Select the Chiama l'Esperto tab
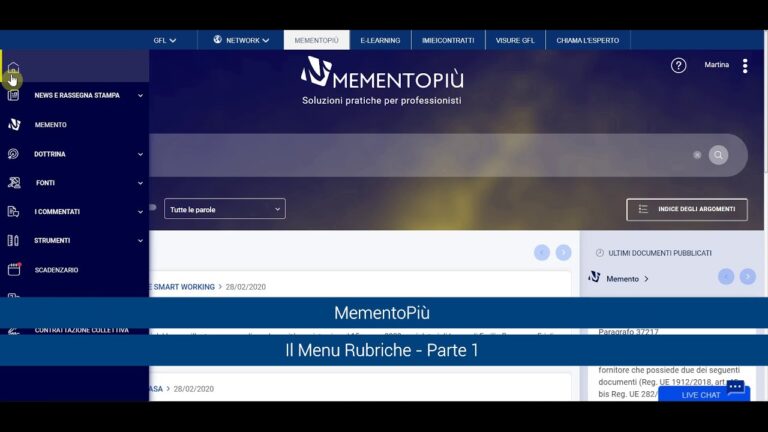Viewport: 768px width, 432px height. 588,40
